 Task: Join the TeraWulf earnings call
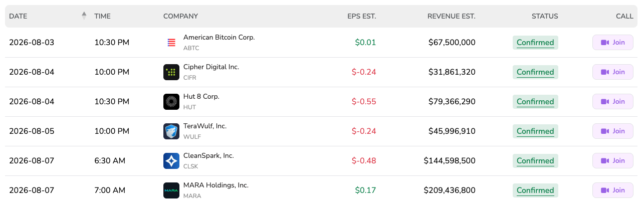(613, 131)
